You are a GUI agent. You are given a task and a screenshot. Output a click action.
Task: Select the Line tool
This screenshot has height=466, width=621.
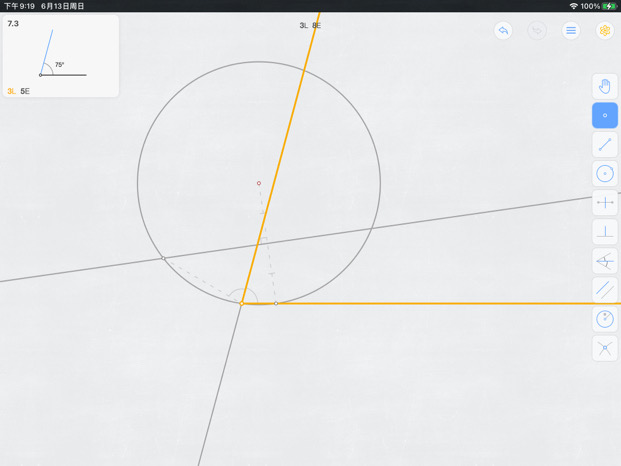pyautogui.click(x=605, y=145)
